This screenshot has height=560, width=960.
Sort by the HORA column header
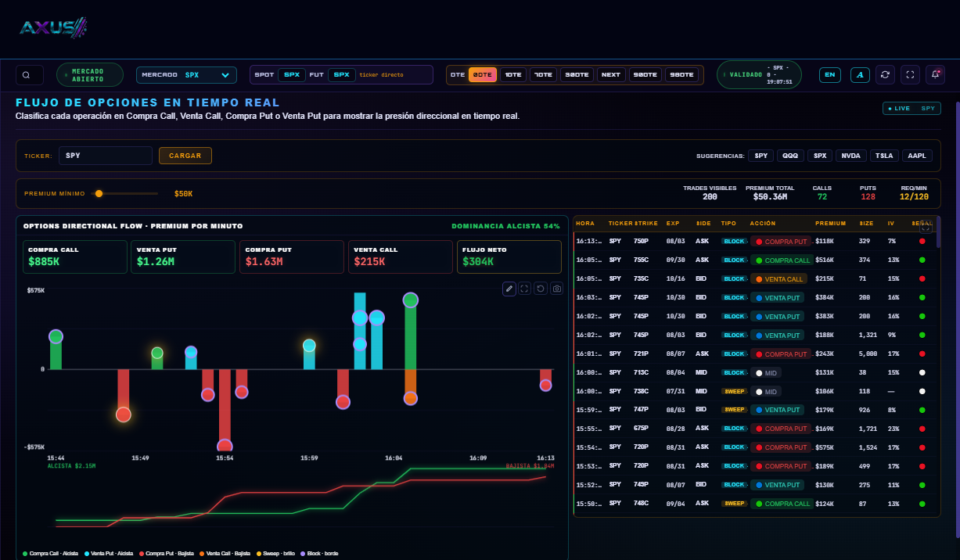click(585, 223)
